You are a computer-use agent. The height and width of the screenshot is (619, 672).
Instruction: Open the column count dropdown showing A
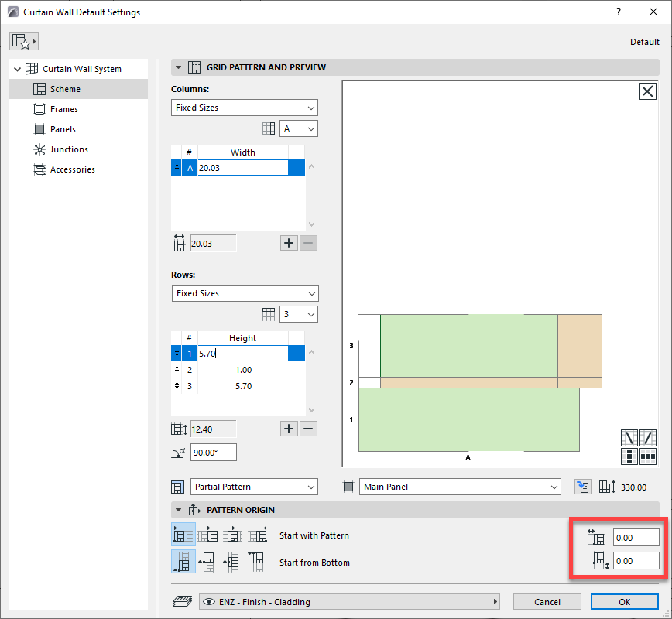[299, 128]
